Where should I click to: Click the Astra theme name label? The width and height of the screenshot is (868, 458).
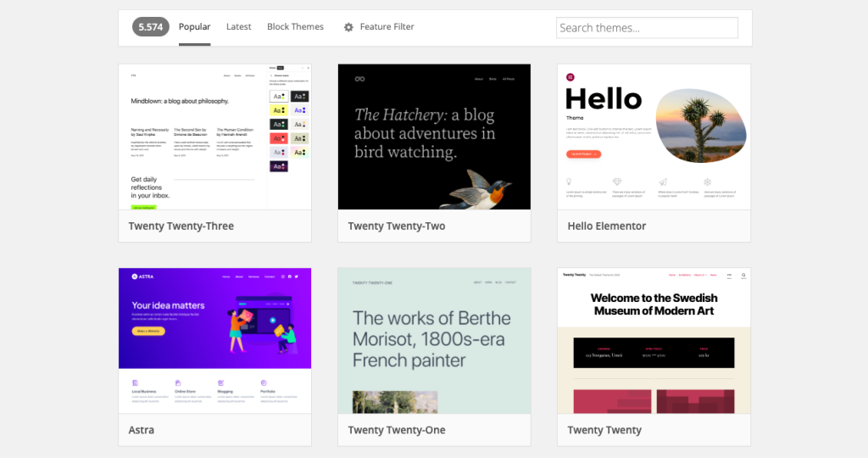coord(142,430)
